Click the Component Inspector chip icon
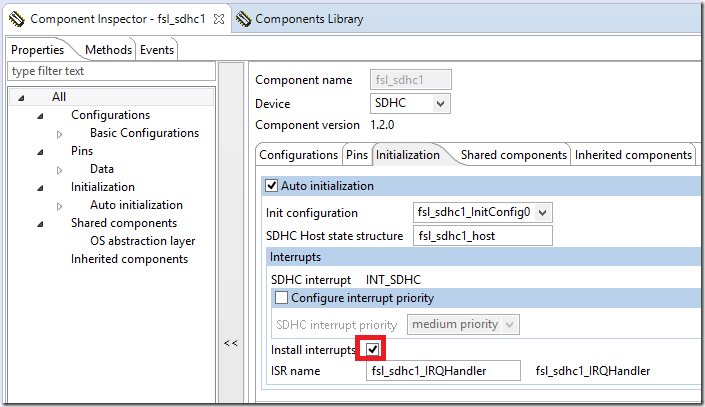This screenshot has width=705, height=407. (x=17, y=19)
